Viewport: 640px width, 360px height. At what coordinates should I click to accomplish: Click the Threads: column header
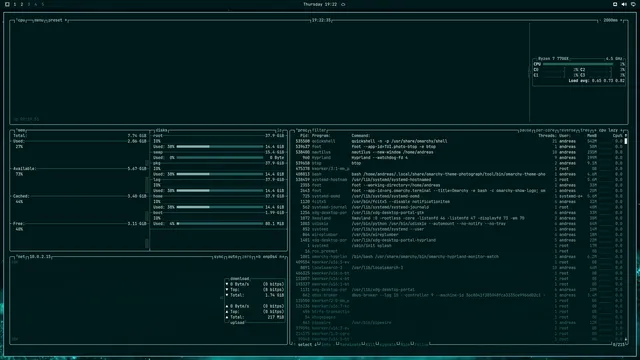tap(547, 136)
